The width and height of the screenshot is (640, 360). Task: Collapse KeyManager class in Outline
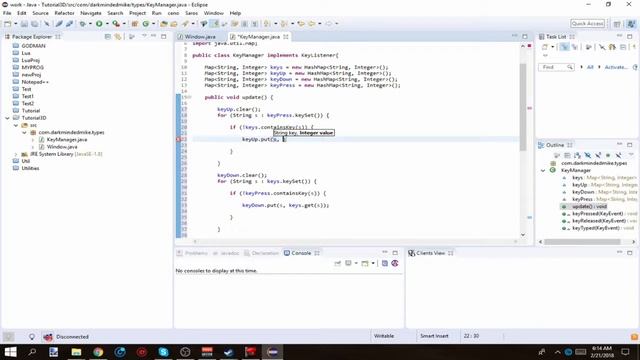coord(543,171)
